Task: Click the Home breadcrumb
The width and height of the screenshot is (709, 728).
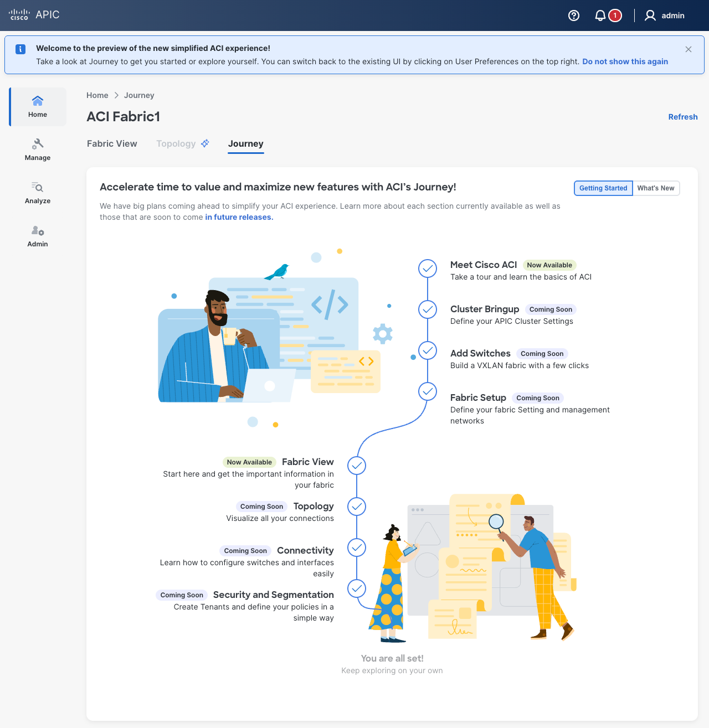Action: click(97, 95)
